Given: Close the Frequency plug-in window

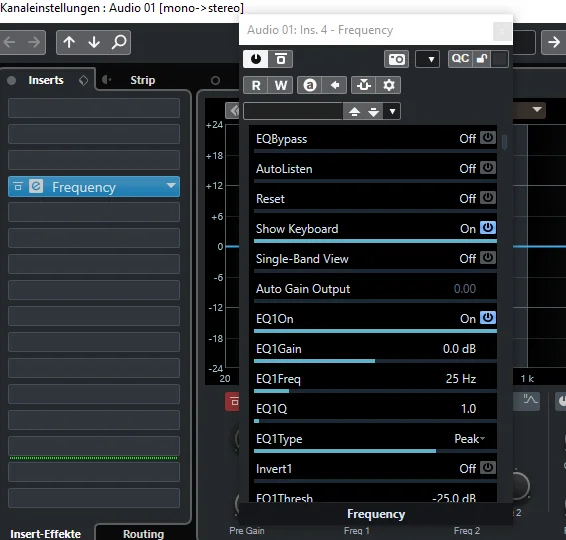Looking at the screenshot, I should pos(502,31).
